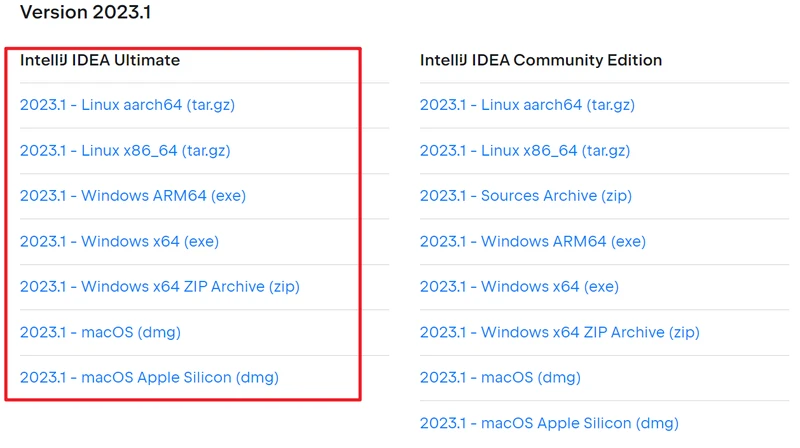Screen dimensions: 800x448
Task: Open Community Edition 2023.1 Sources Archive zip
Action: [x=525, y=196]
